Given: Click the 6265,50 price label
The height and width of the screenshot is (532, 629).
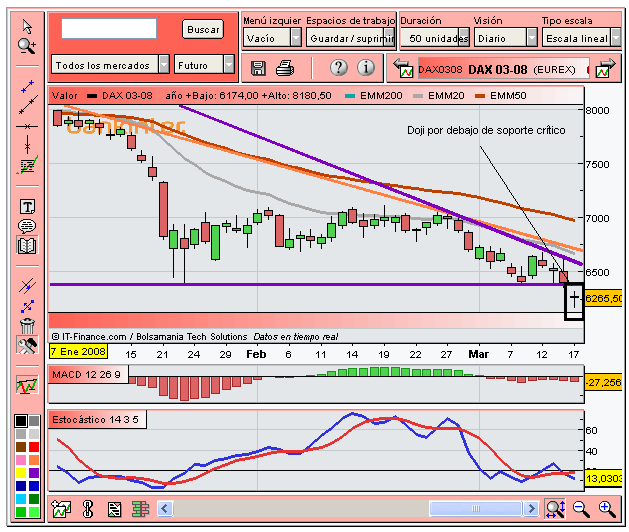Looking at the screenshot, I should tap(603, 298).
